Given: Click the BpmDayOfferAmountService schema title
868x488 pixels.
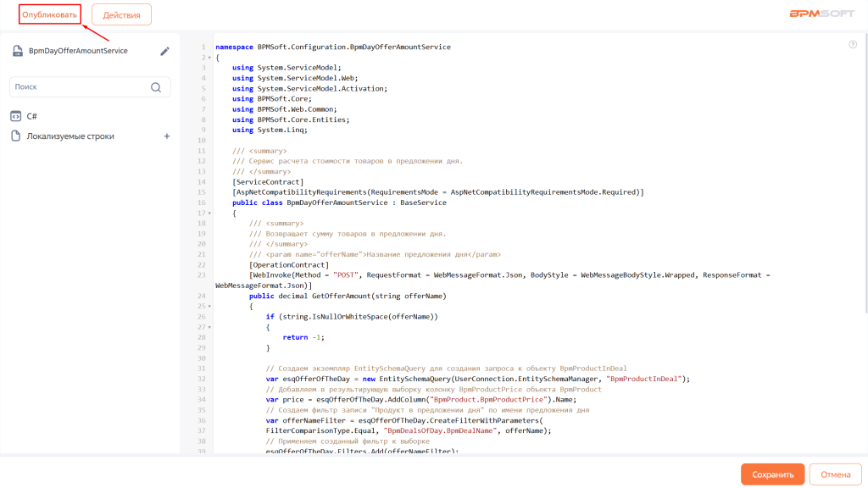Looking at the screenshot, I should point(78,51).
